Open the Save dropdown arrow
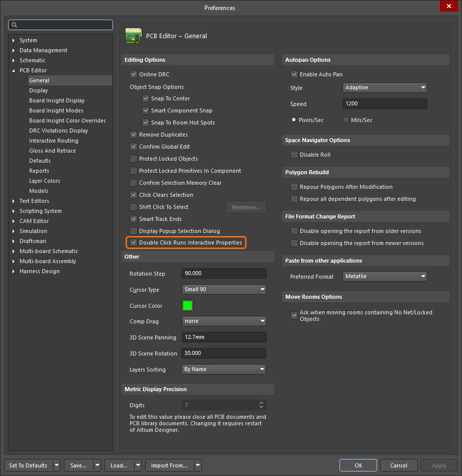Screen dimensions: 462x476 point(97,465)
